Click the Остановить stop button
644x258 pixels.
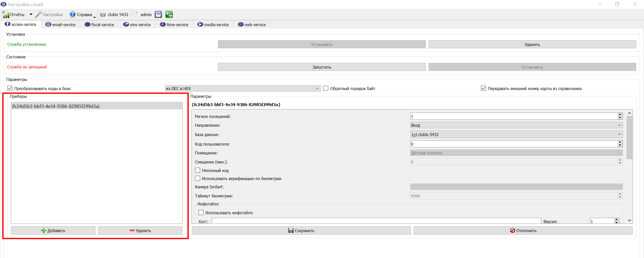532,67
